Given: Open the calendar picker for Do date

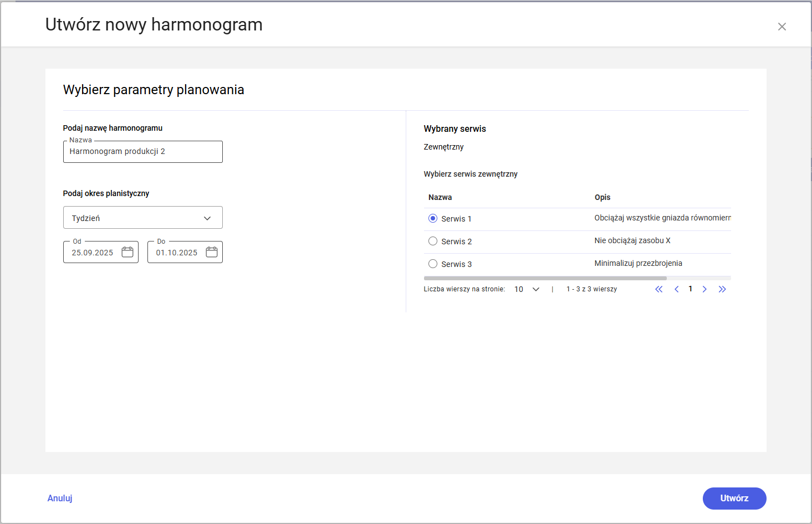Looking at the screenshot, I should click(212, 252).
